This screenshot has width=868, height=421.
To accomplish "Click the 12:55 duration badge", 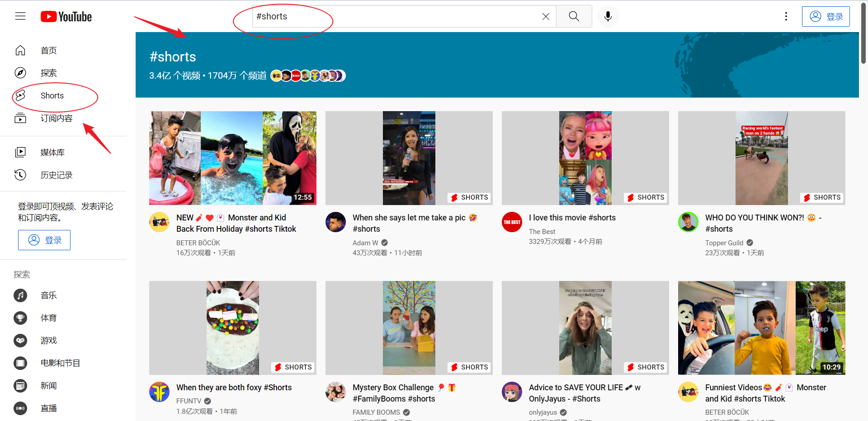I will (x=303, y=197).
